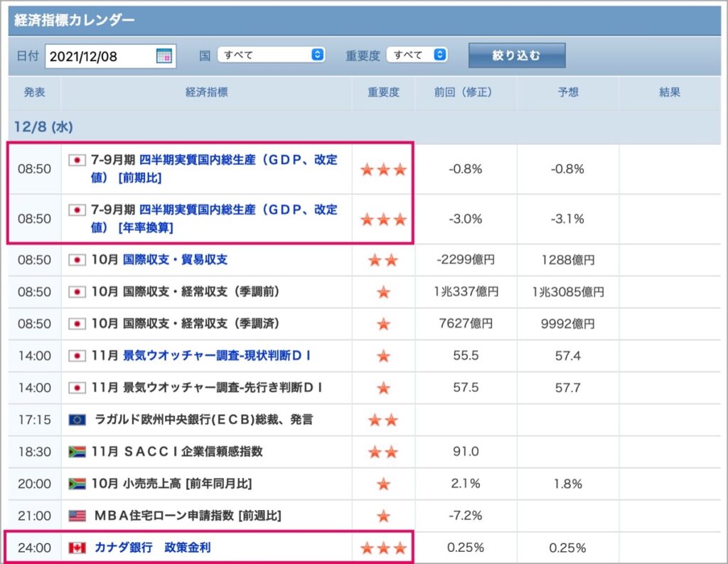The width and height of the screenshot is (728, 564).
Task: Click ＳＡＣＣＩ企業信頼感指数 text
Action: coord(193,452)
